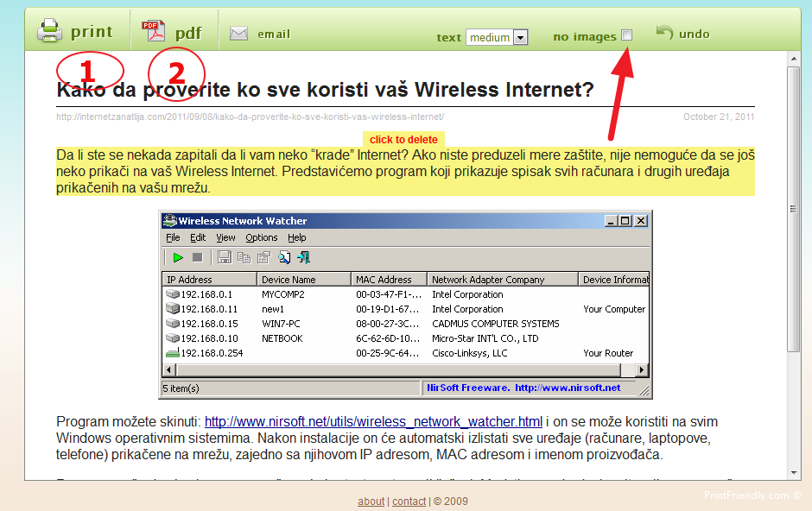Click the exit icon in Wireless Network Watcher toolbar
812x511 pixels.
click(303, 257)
